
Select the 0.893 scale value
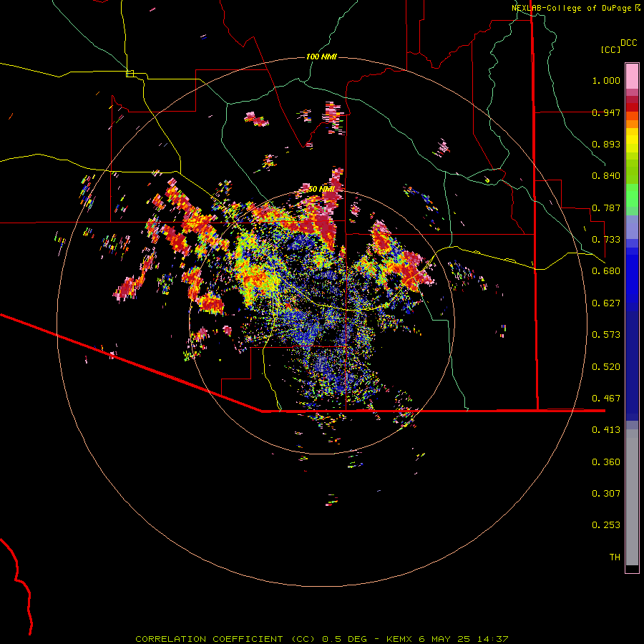point(606,144)
